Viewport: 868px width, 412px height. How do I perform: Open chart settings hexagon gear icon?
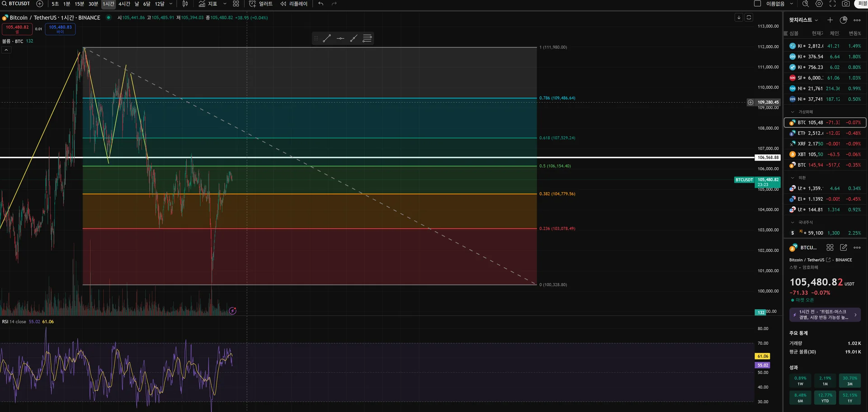pyautogui.click(x=819, y=4)
